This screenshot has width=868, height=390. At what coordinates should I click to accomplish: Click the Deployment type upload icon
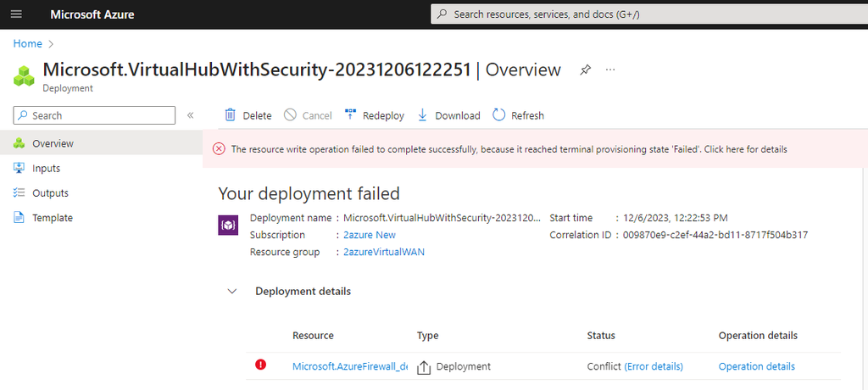(424, 367)
